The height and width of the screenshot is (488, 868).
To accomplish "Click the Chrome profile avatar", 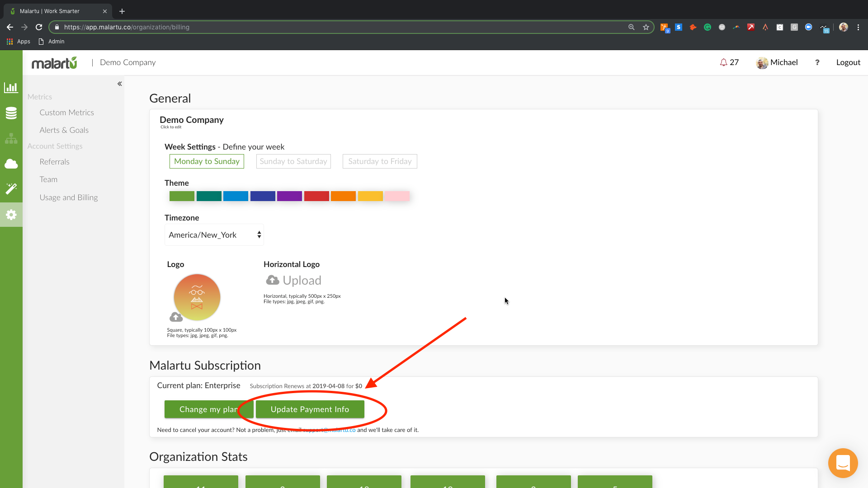I will coord(844,27).
